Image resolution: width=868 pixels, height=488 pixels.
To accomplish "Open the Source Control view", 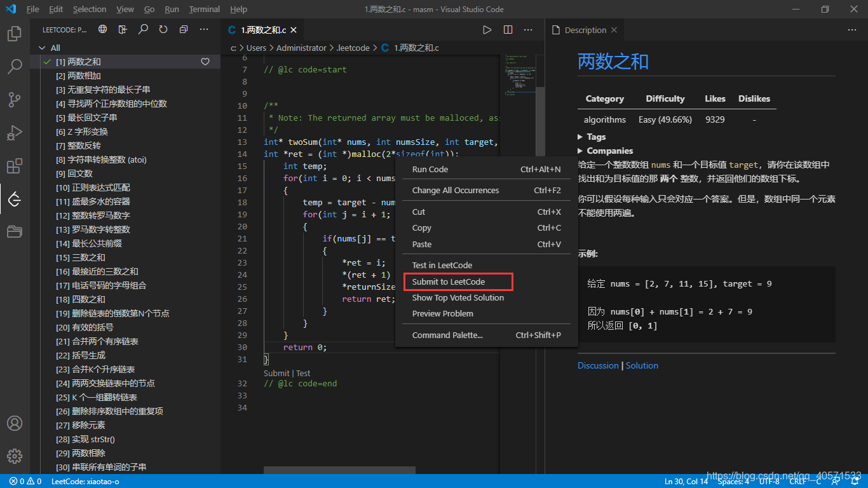I will (15, 100).
